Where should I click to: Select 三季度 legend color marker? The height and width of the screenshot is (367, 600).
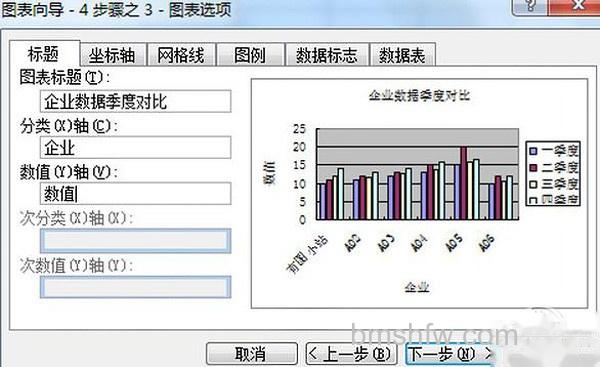click(x=533, y=184)
